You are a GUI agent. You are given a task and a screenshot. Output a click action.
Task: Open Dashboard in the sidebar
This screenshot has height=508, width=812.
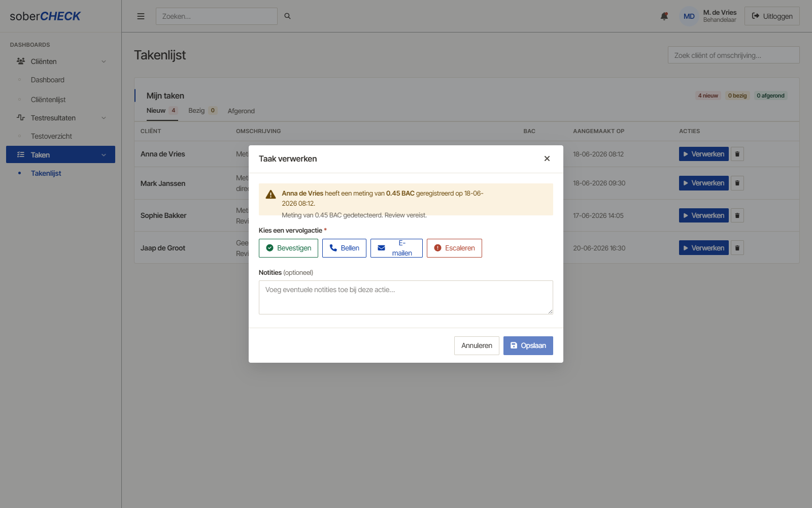point(48,80)
